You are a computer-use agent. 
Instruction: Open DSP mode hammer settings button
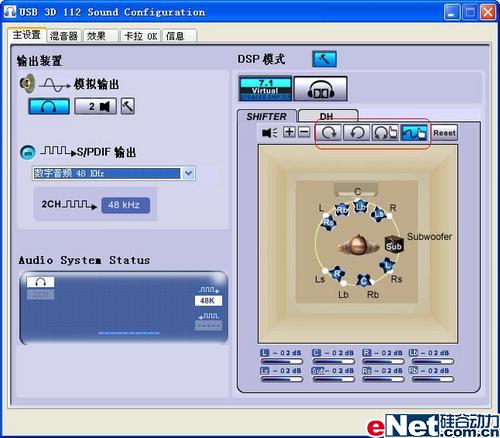(324, 59)
